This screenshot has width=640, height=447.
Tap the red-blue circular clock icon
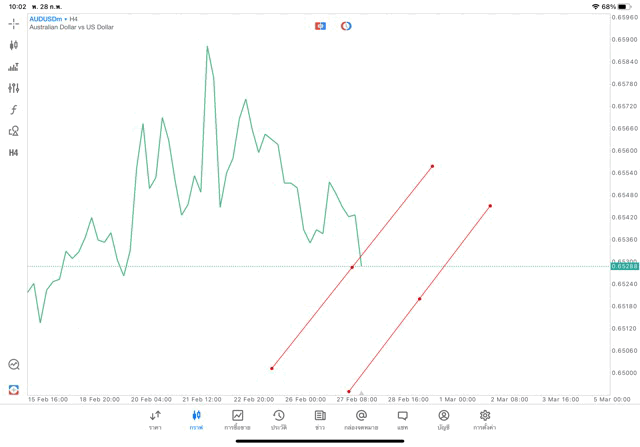click(346, 26)
